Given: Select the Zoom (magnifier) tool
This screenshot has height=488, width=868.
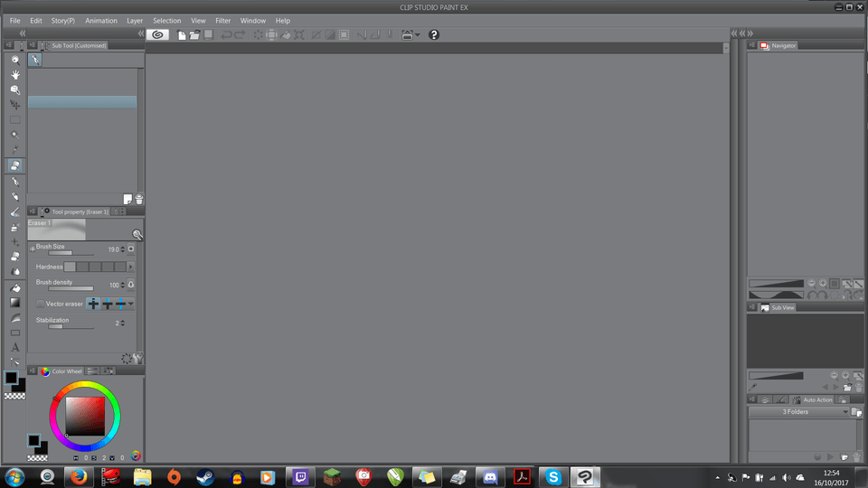Looking at the screenshot, I should (15, 60).
